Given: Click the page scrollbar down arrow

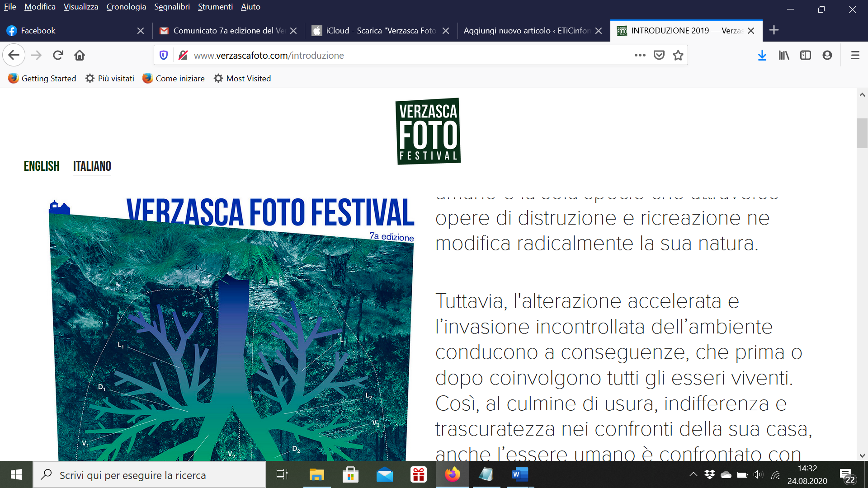Looking at the screenshot, I should pos(862,455).
